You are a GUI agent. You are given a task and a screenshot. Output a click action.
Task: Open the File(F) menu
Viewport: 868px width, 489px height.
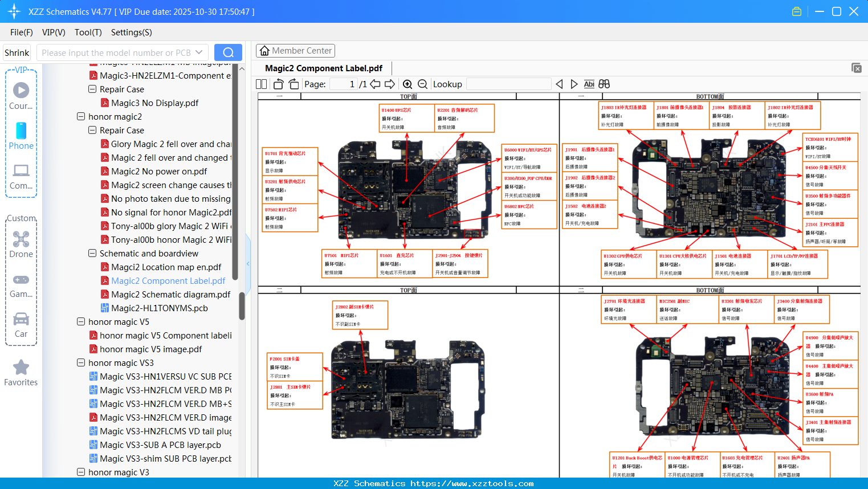[x=22, y=32]
